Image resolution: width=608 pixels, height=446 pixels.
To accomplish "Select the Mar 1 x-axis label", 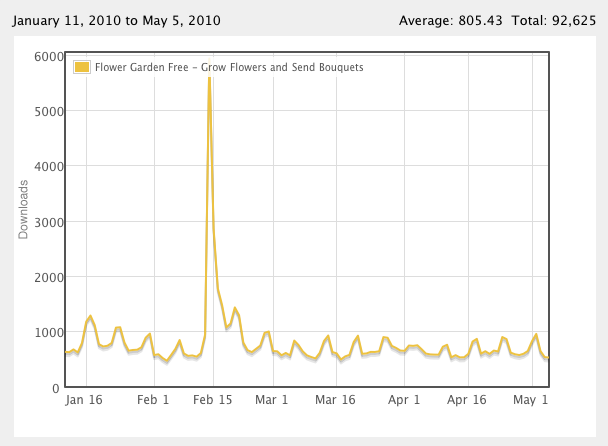I will (271, 400).
